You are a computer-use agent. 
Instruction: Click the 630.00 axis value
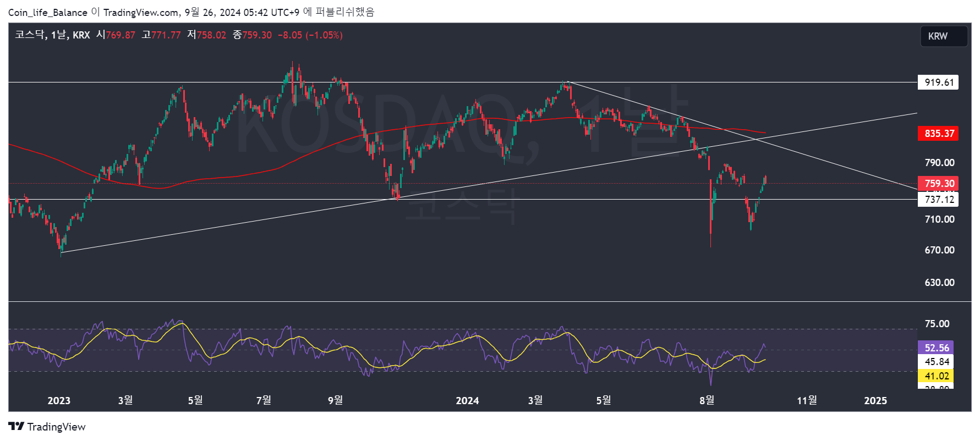(939, 283)
